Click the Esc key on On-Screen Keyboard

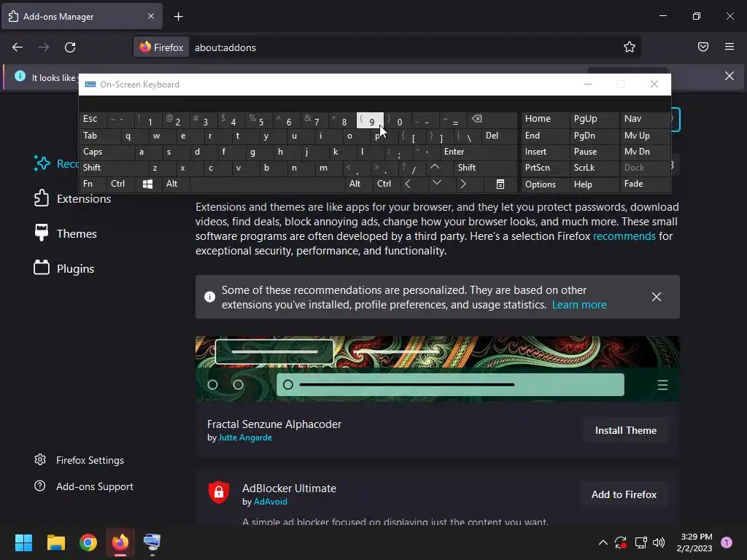tap(93, 120)
